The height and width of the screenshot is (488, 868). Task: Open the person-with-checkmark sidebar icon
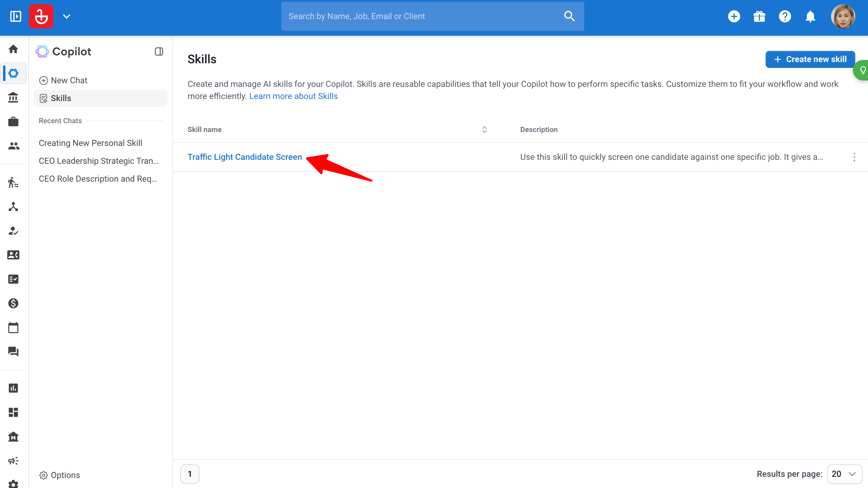13,231
